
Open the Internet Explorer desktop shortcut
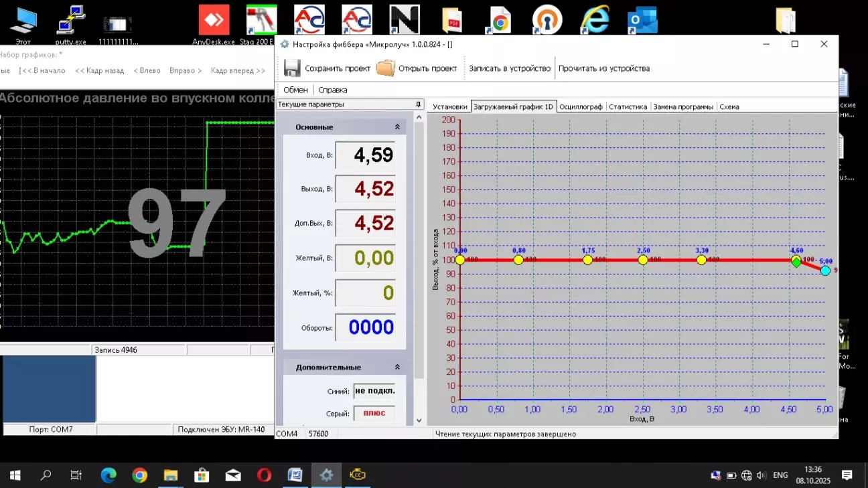coord(595,20)
